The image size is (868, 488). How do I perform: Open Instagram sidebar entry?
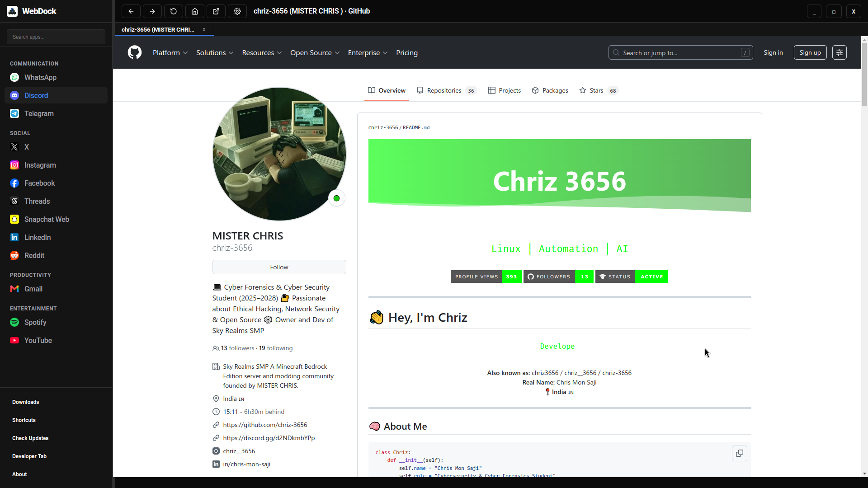click(56, 165)
